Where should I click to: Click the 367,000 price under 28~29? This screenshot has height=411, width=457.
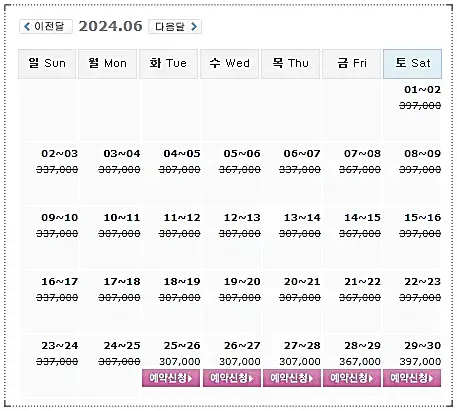360,362
